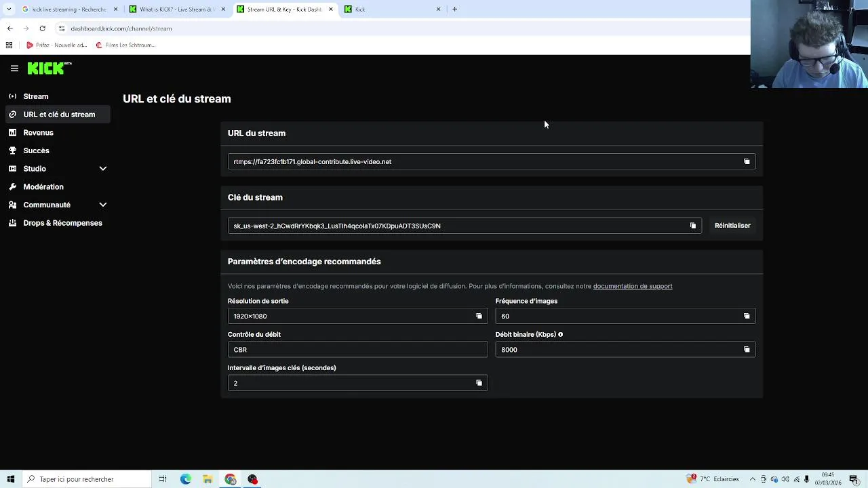
Task: Click the stream URL field
Action: pos(492,161)
